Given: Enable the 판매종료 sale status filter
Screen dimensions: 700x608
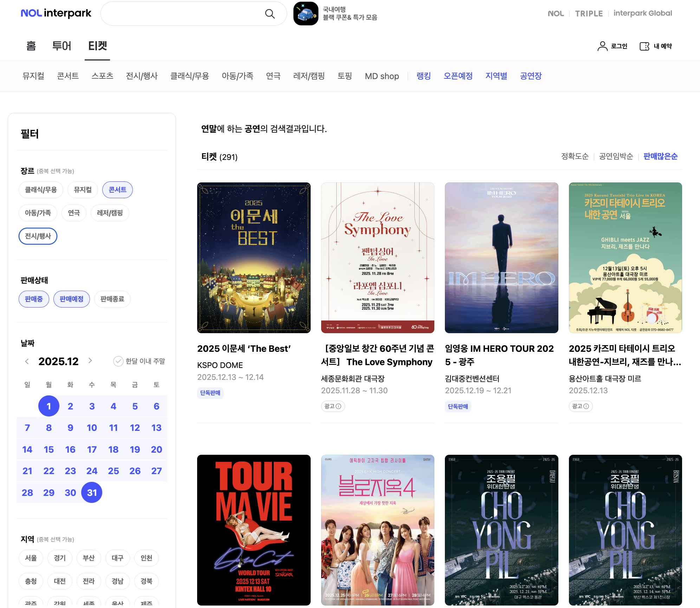Looking at the screenshot, I should (112, 299).
